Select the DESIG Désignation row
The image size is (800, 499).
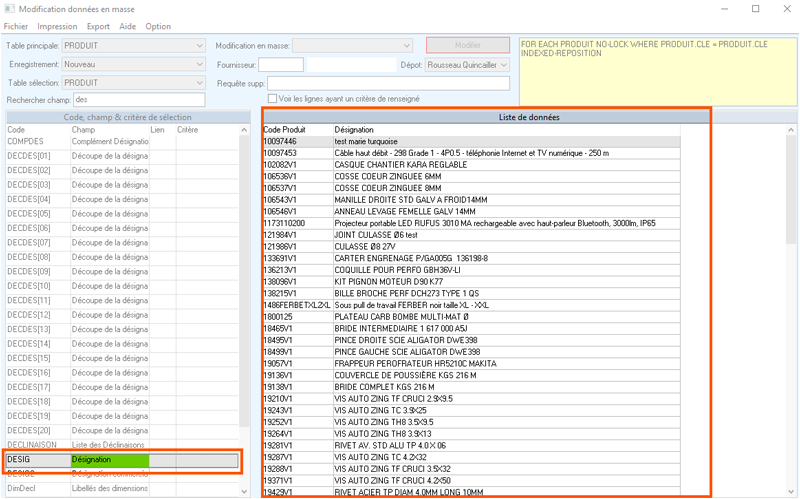tap(122, 460)
